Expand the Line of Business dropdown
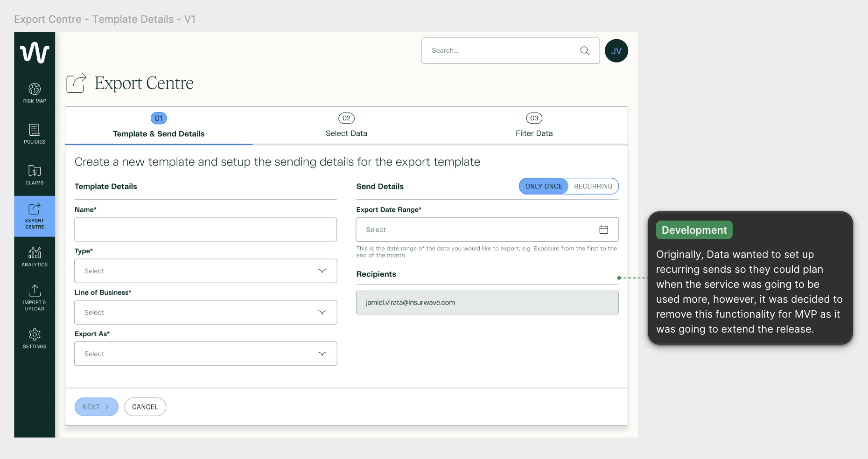The width and height of the screenshot is (868, 459). pos(206,313)
